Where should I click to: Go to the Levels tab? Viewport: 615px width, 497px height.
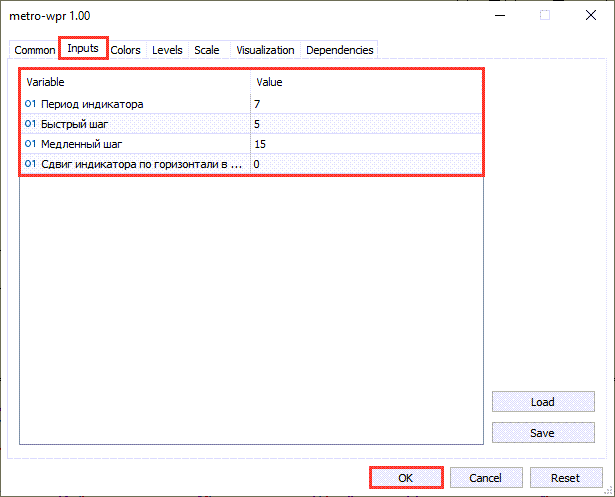click(x=167, y=50)
